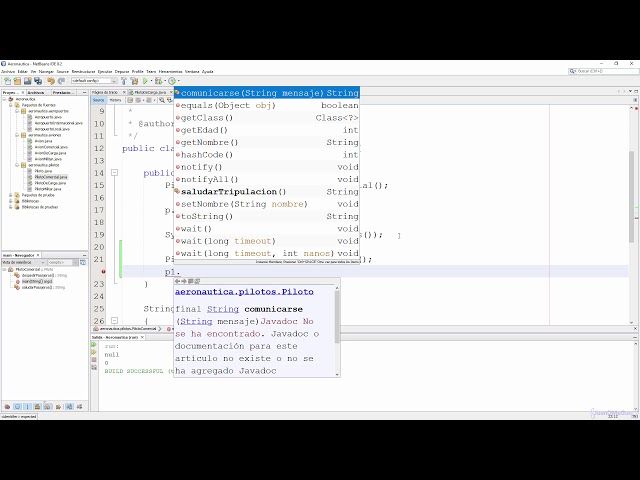
Task: Click the String link before 'comunicarse' in Javadoc
Action: tap(222, 309)
